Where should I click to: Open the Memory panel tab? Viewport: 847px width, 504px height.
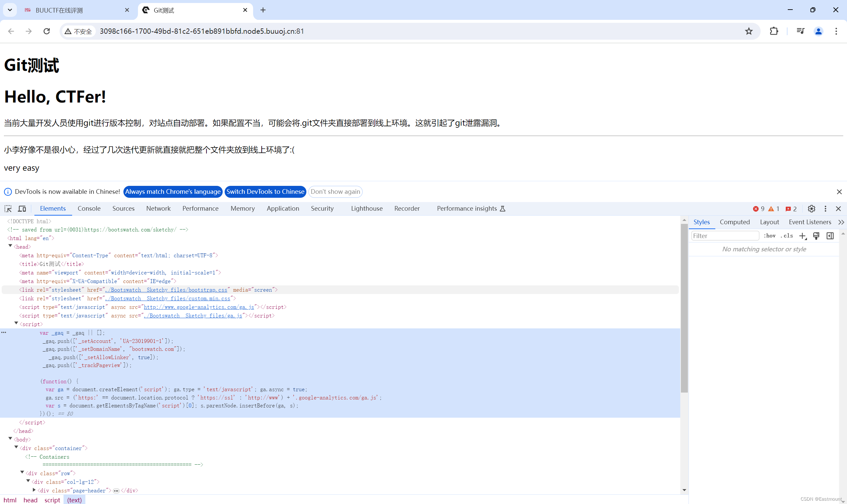point(243,209)
